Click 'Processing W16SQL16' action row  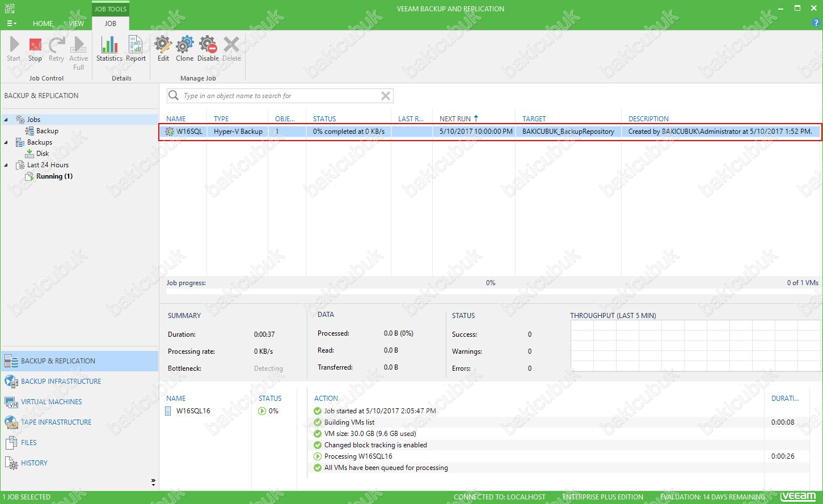click(358, 456)
